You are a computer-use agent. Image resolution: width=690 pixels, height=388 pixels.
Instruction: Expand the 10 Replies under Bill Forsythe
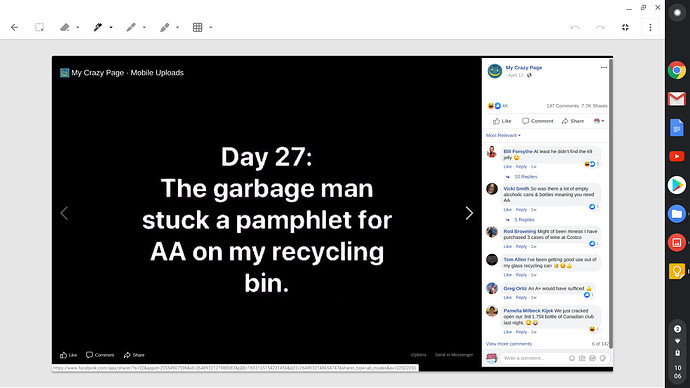pyautogui.click(x=525, y=177)
